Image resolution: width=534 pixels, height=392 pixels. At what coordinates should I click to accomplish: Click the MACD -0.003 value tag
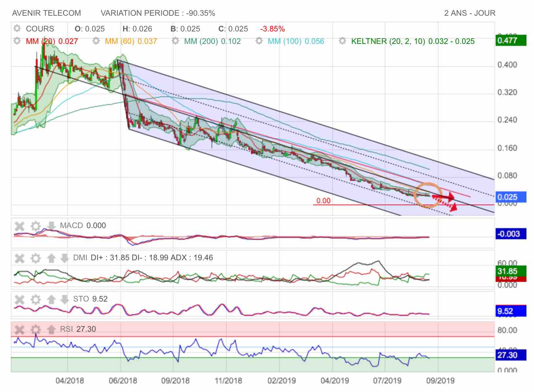(511, 234)
